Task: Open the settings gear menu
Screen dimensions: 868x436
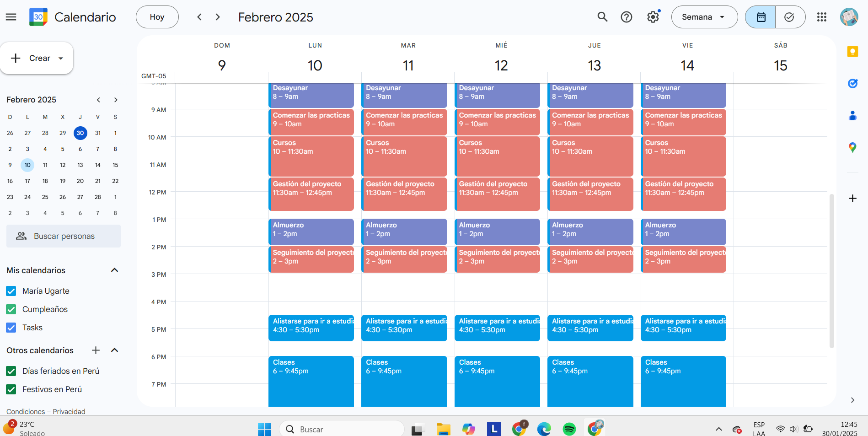Action: point(653,17)
